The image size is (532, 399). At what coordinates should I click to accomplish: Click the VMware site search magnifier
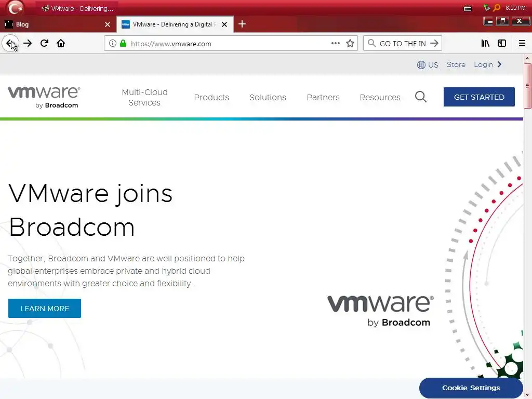pos(421,97)
